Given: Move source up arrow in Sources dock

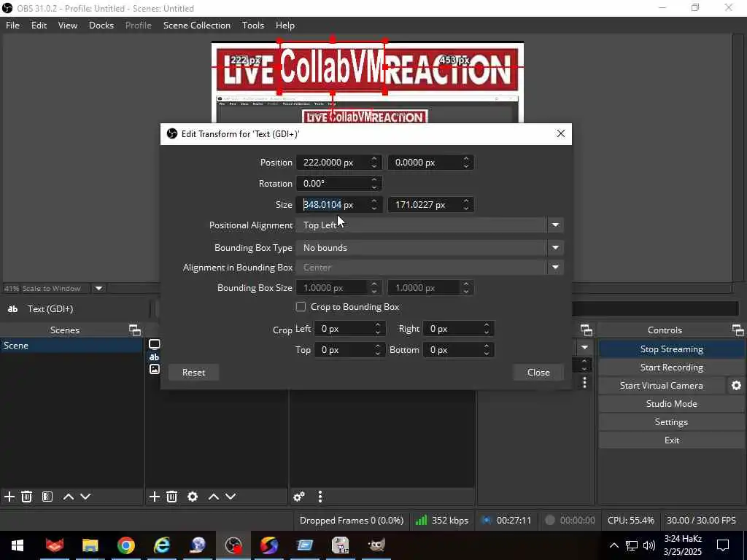Looking at the screenshot, I should tap(214, 497).
